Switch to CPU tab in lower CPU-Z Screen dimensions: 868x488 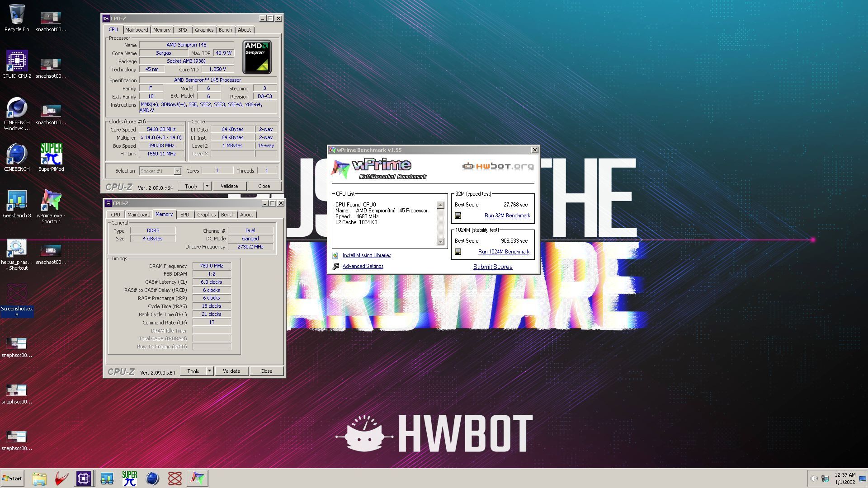(x=116, y=215)
